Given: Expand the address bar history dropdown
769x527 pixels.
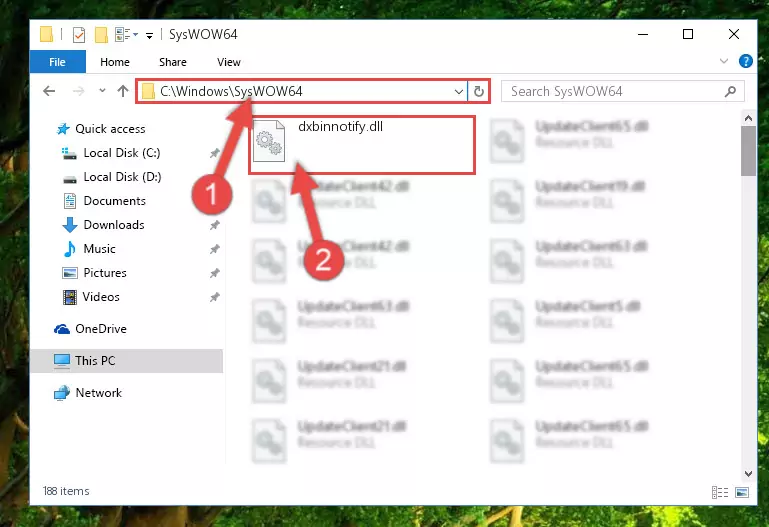Looking at the screenshot, I should coord(459,92).
